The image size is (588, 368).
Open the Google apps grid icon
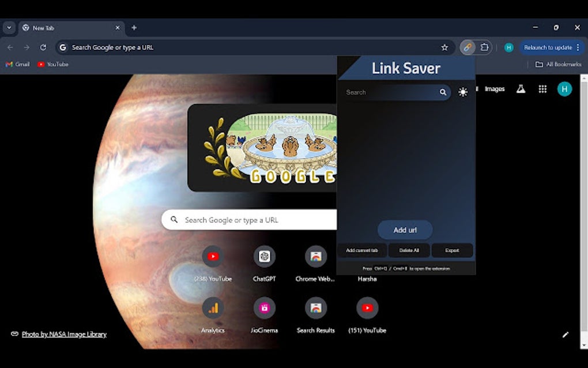click(x=542, y=89)
